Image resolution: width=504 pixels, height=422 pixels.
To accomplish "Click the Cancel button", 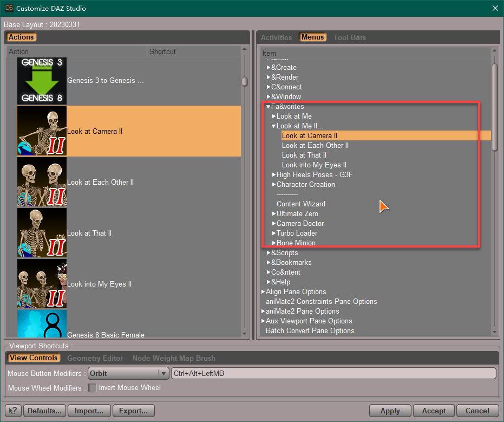I will (x=477, y=411).
